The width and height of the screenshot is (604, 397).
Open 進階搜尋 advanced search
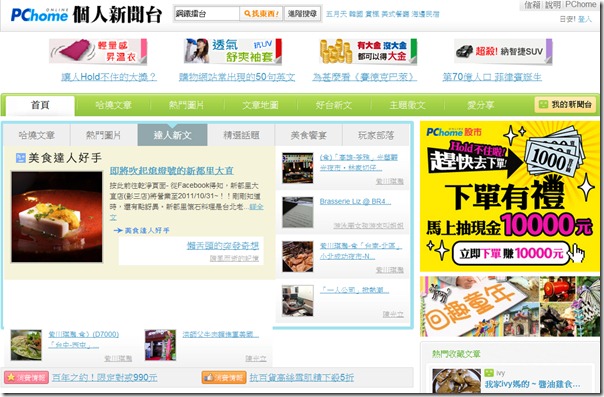click(302, 13)
